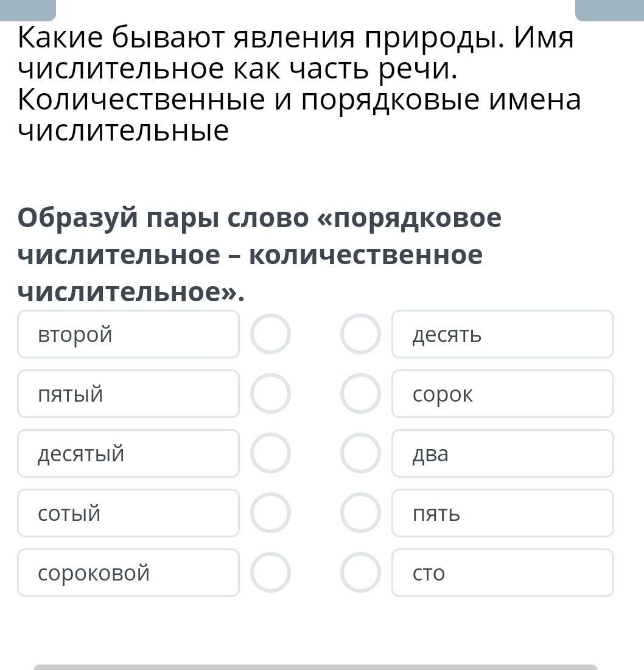Select the radio circle beside «сто»

(x=360, y=573)
